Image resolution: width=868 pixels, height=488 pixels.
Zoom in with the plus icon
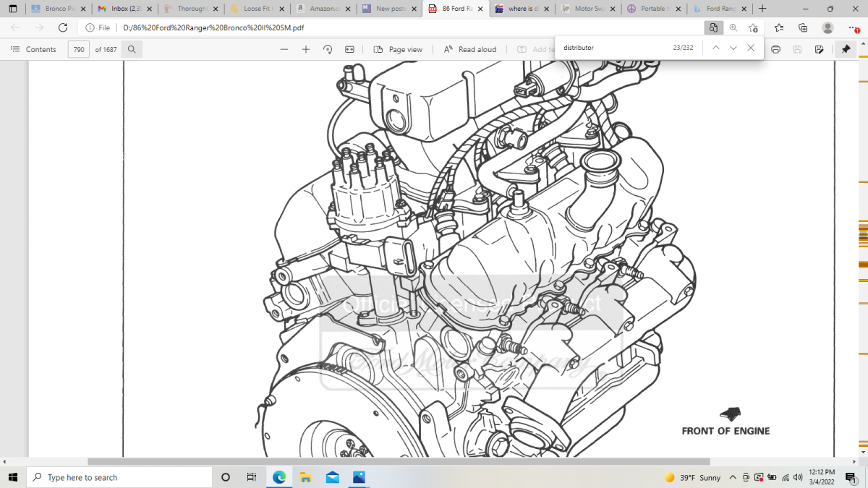coord(306,49)
